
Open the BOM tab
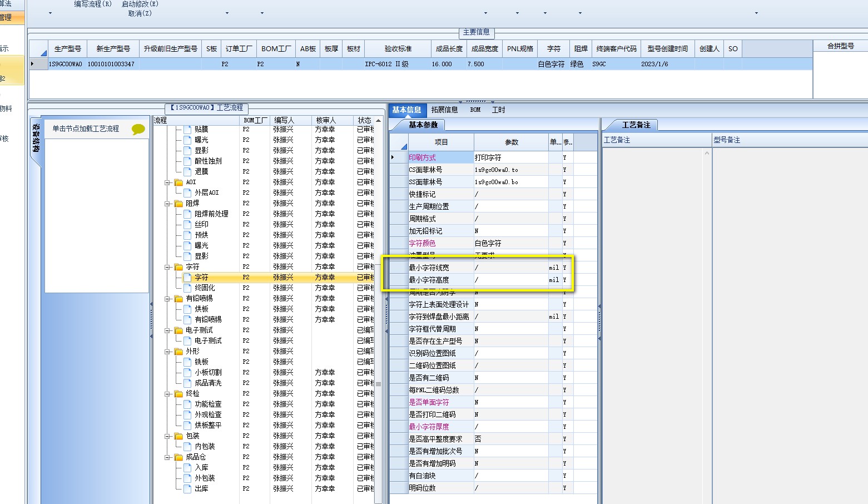coord(475,110)
